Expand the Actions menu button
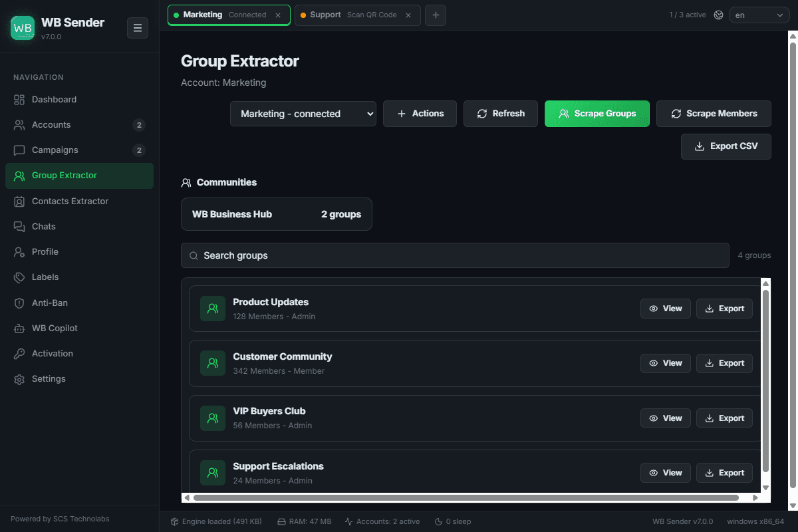Viewport: 798px width, 532px height. [420, 114]
